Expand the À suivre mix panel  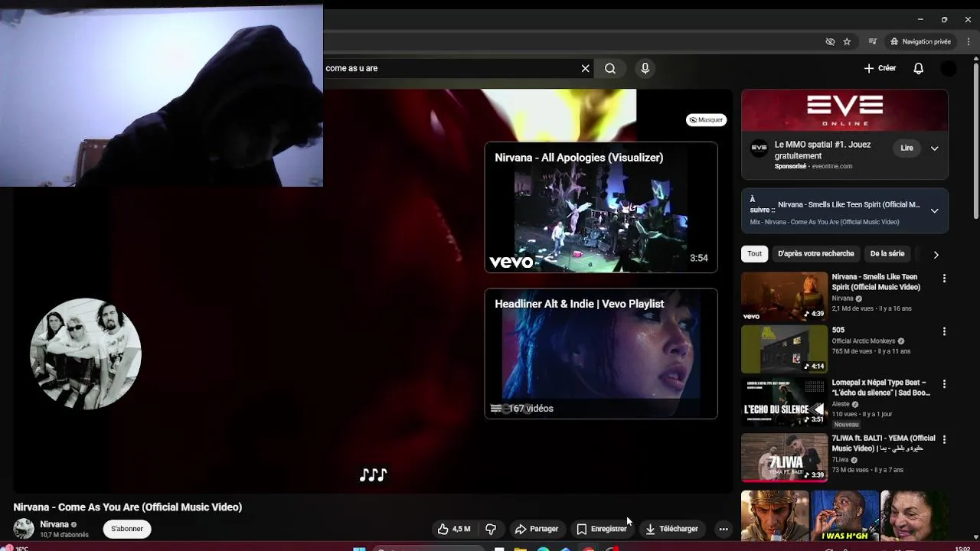click(934, 210)
